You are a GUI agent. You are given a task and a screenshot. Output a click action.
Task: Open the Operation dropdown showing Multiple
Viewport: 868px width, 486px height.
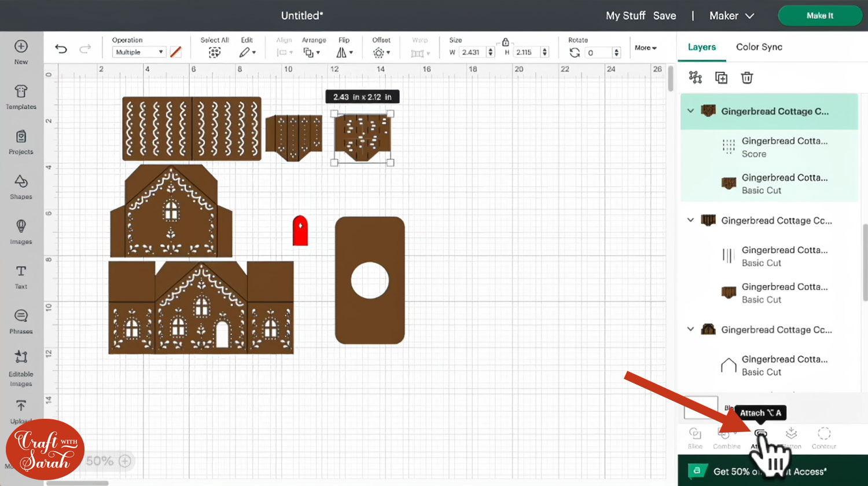pos(139,52)
